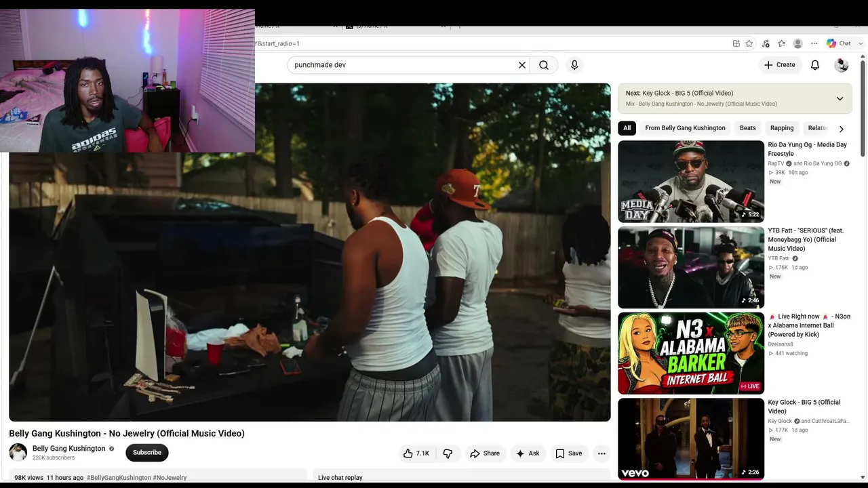Click the Live chat replay header
Viewport: 868px width, 488px height.
pos(340,478)
